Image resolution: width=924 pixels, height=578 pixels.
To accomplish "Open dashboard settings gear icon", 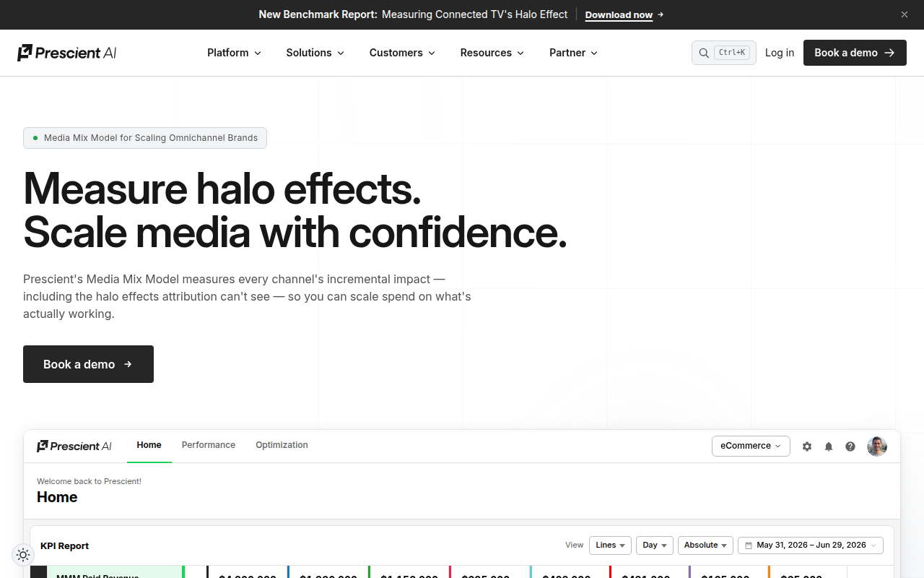I will 807,447.
